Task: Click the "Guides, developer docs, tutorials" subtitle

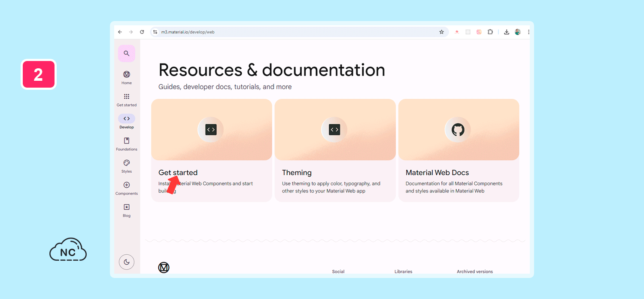Action: [225, 87]
